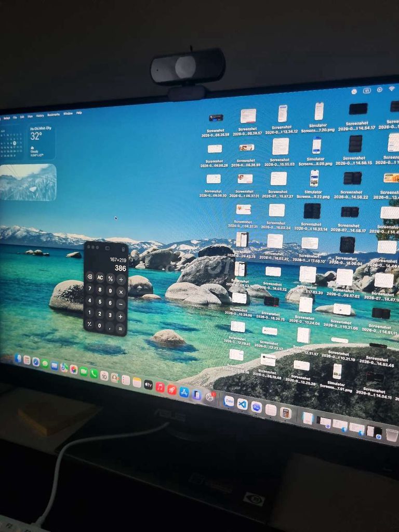Click digit 0 on the Calculator
The image size is (399, 532).
coord(99,326)
